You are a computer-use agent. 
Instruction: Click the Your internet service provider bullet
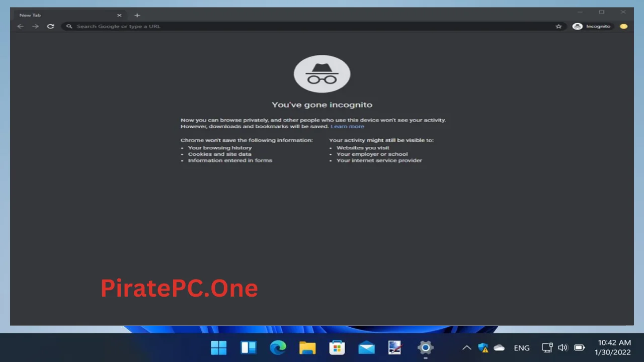coord(379,160)
